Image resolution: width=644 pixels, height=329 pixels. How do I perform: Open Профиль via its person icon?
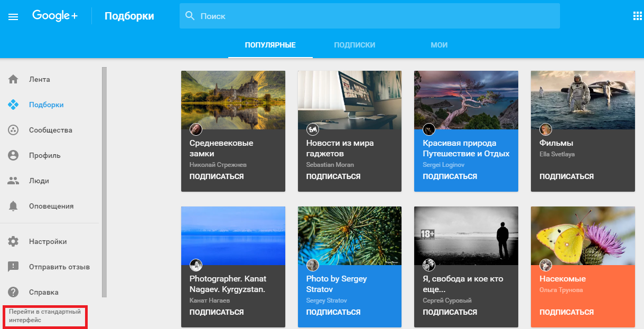point(13,156)
